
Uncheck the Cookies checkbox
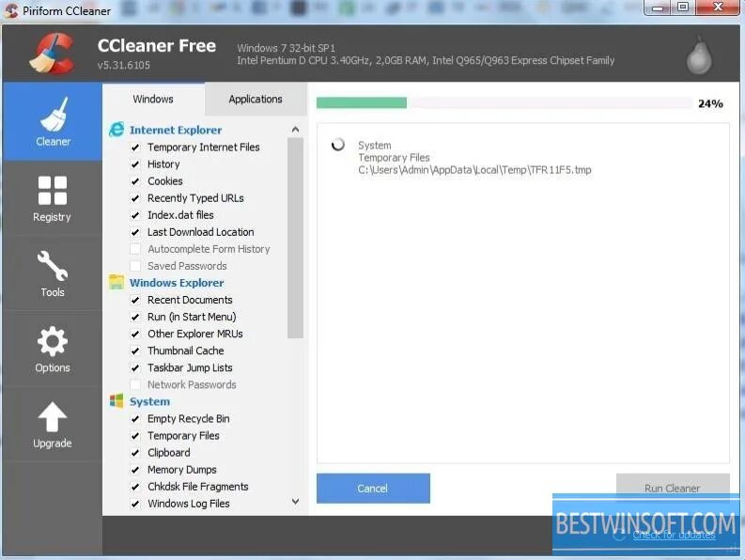[x=135, y=181]
